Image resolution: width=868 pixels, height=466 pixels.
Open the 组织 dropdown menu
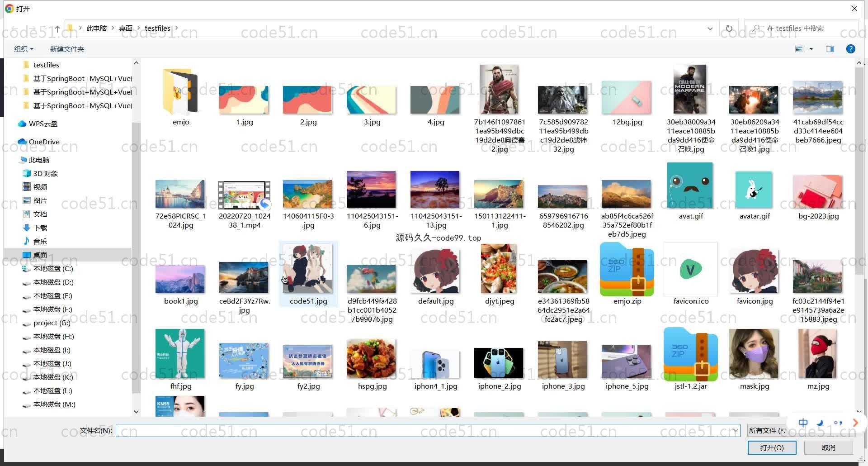click(x=24, y=49)
